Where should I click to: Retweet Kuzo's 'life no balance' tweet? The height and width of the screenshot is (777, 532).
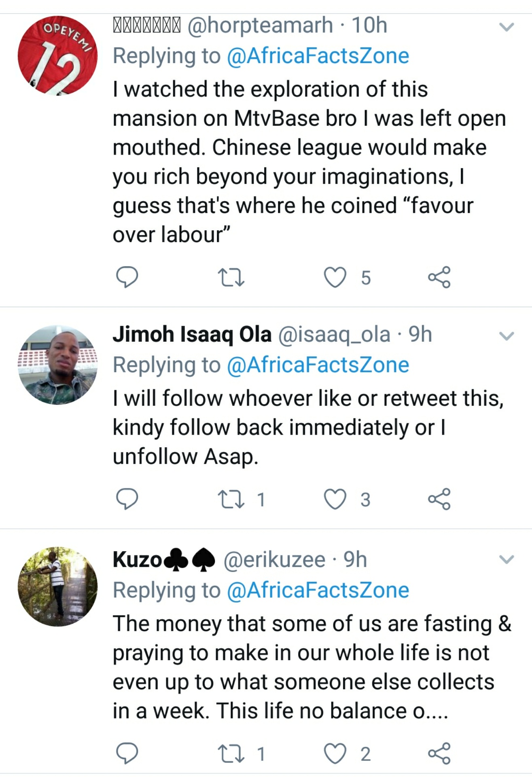tap(231, 754)
